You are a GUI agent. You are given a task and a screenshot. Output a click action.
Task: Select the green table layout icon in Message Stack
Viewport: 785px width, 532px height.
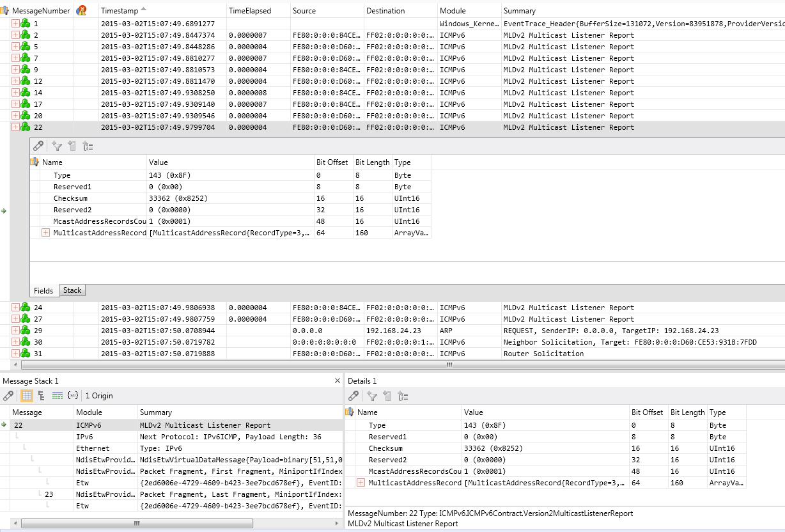click(x=58, y=396)
